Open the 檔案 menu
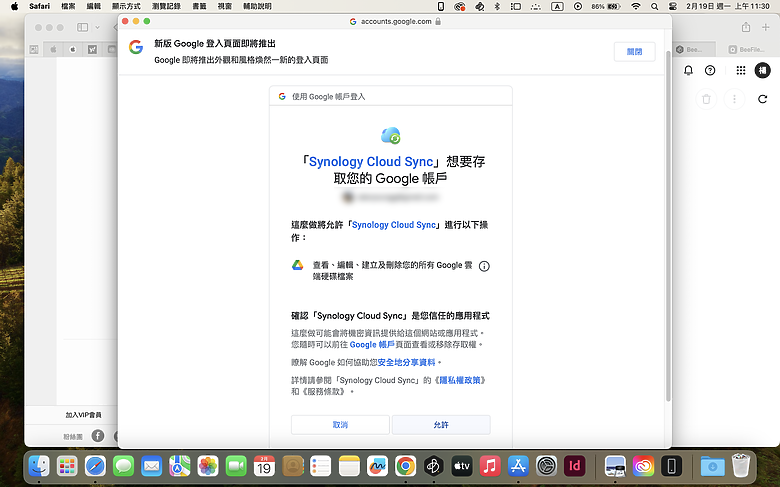Screen dimensions: 780x487 68,6
